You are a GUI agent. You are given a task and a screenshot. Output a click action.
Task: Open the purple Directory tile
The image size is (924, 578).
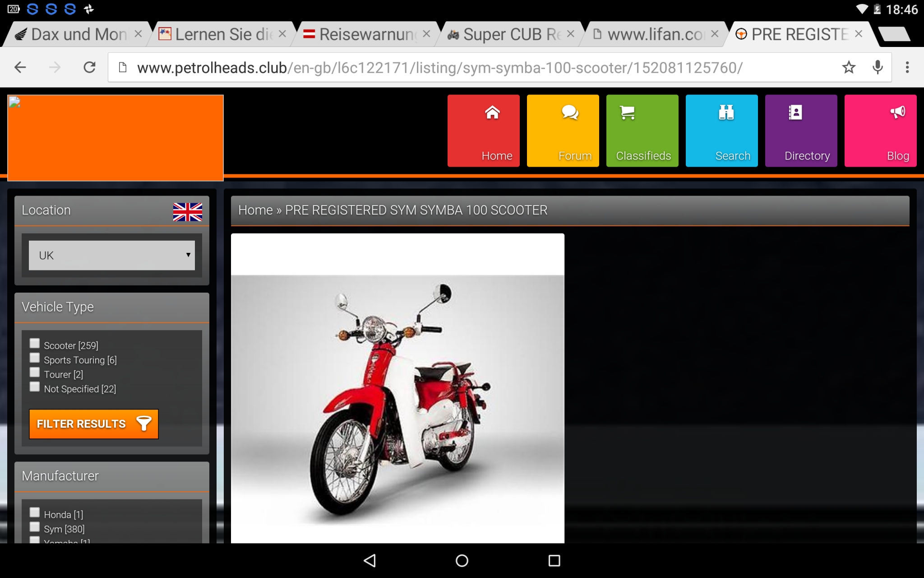click(x=801, y=131)
